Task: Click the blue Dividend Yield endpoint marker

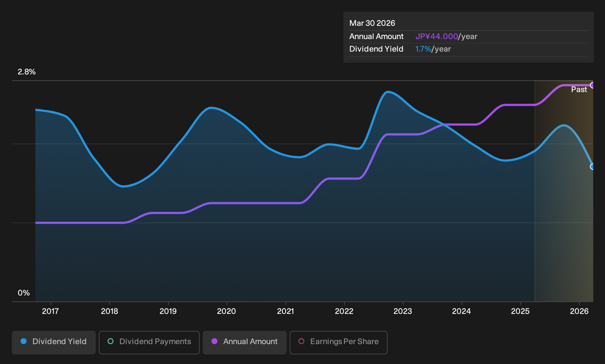Action: 592,167
